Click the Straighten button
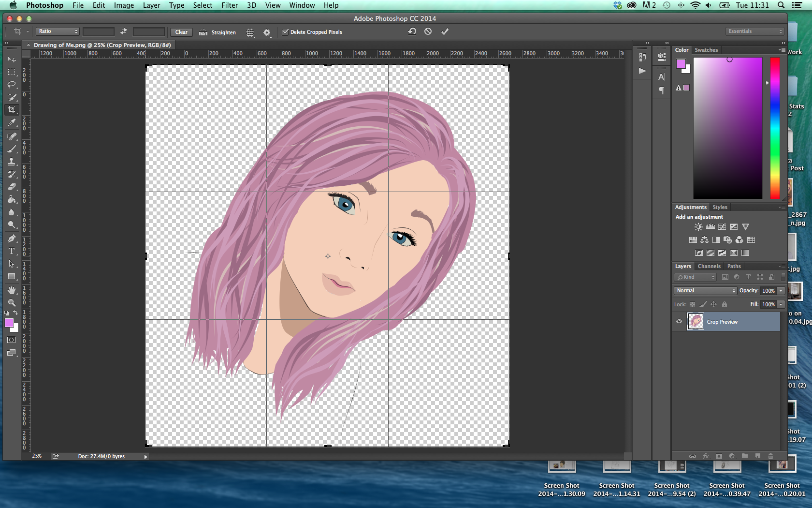The image size is (812, 508). point(217,32)
